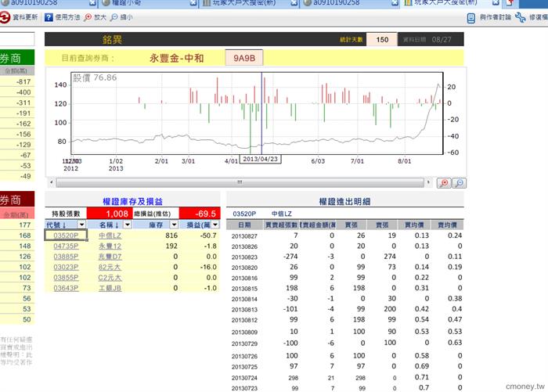Click the 日期 column header
Screen dimensions: 548x392
click(244, 225)
